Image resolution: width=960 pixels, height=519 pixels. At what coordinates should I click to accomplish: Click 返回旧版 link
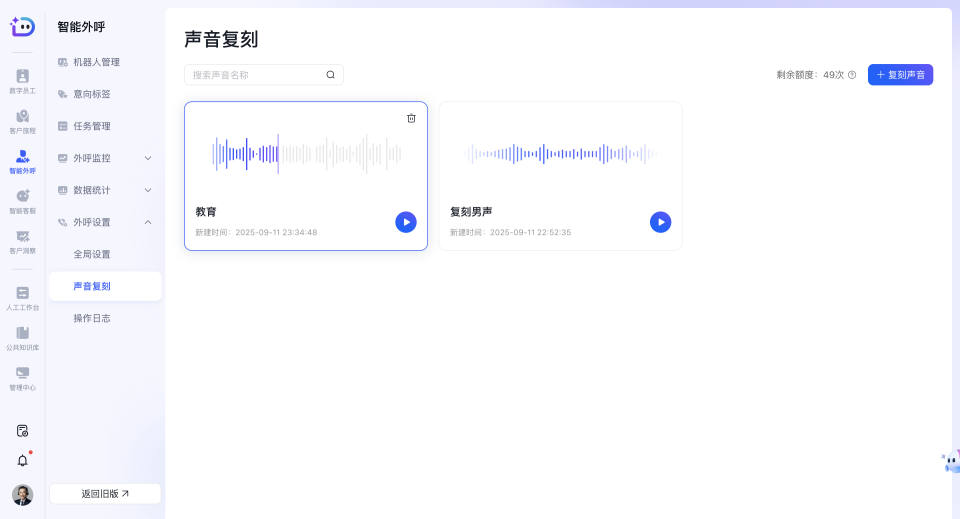point(105,494)
